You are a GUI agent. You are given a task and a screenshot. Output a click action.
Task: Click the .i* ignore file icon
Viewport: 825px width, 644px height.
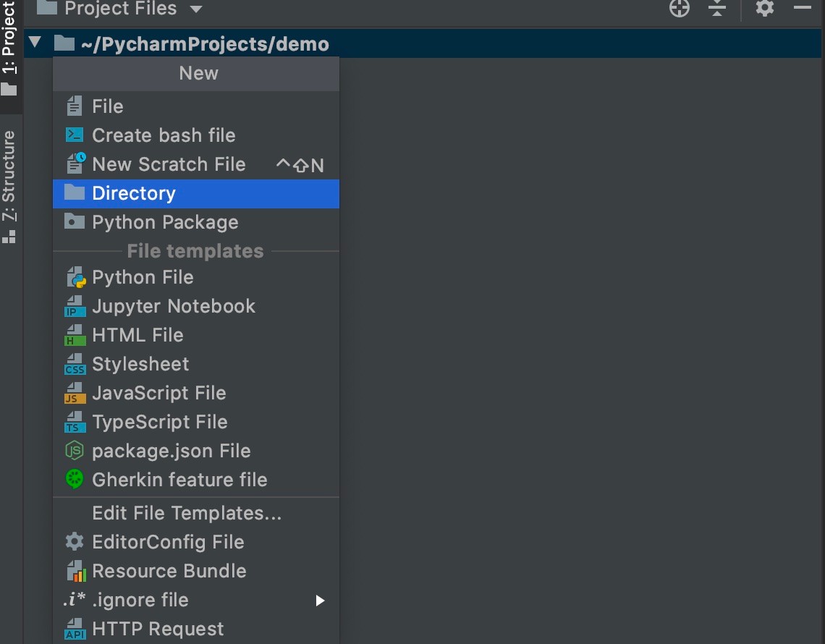pyautogui.click(x=75, y=599)
